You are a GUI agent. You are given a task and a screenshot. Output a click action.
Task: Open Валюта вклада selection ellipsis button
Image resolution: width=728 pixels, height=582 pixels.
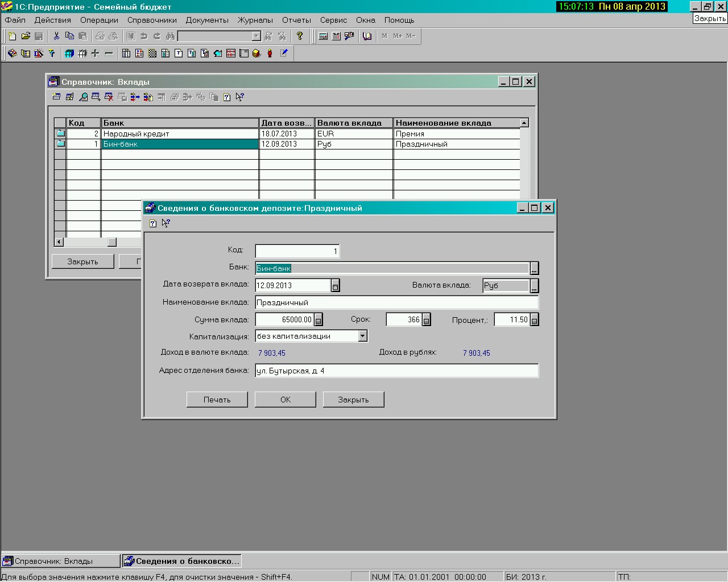pos(534,285)
